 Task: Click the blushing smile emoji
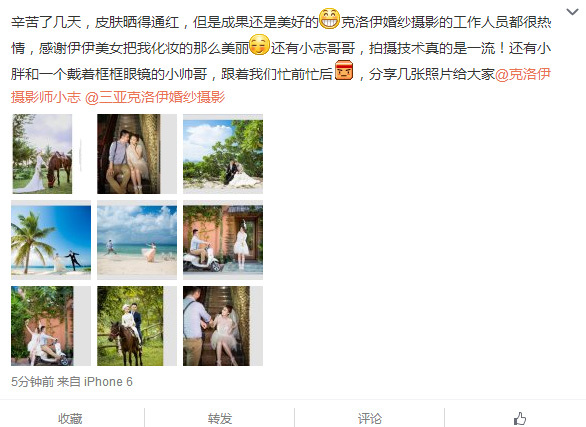[259, 44]
